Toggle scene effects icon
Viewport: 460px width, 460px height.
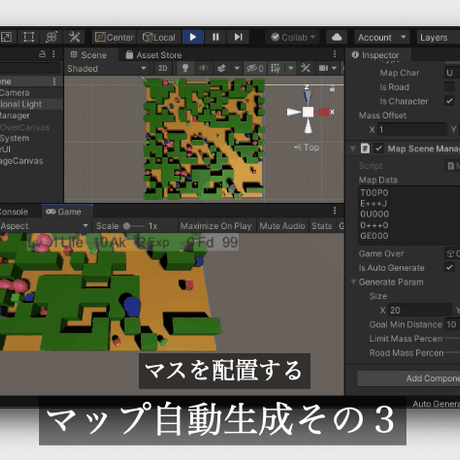click(x=221, y=69)
